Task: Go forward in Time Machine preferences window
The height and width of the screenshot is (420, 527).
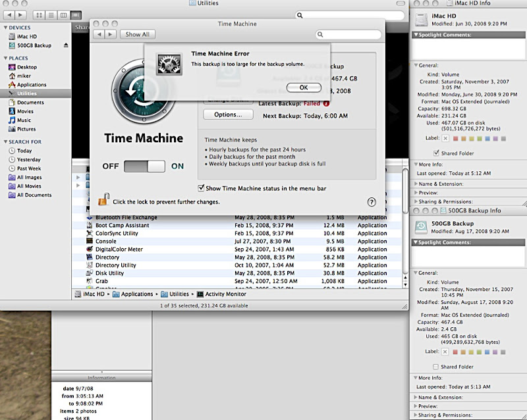Action: point(110,34)
